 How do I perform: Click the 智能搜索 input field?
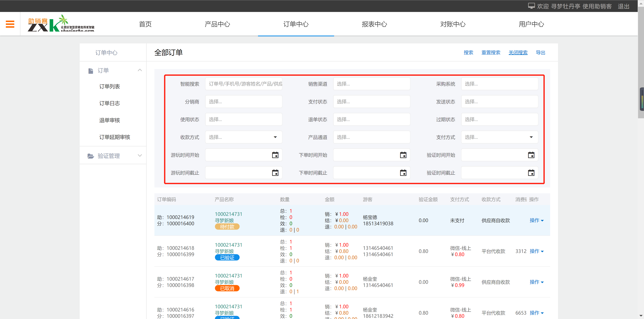click(244, 84)
